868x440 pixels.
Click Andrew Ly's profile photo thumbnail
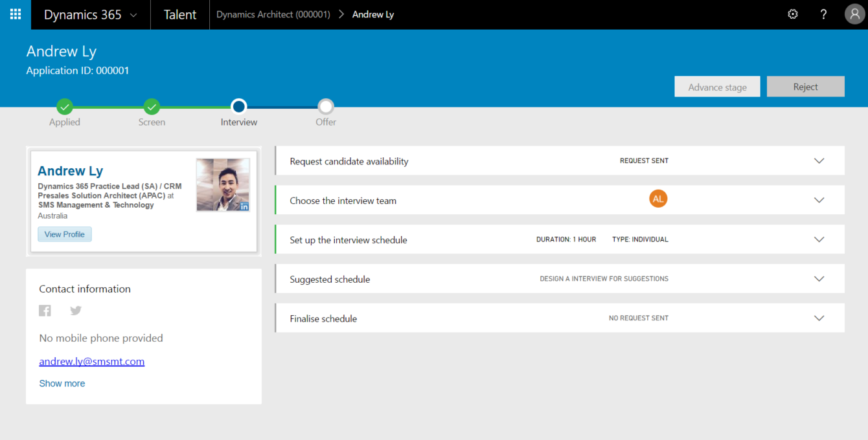pyautogui.click(x=223, y=185)
